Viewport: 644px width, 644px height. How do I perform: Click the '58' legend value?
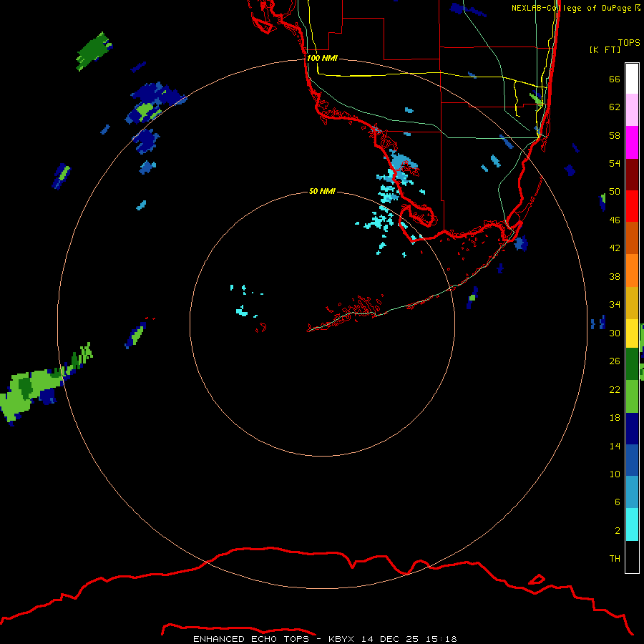click(x=615, y=135)
